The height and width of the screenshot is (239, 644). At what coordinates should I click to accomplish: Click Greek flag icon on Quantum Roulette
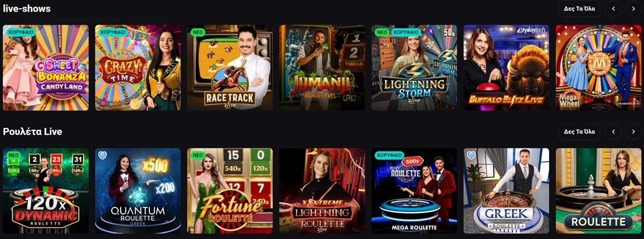coord(102,155)
